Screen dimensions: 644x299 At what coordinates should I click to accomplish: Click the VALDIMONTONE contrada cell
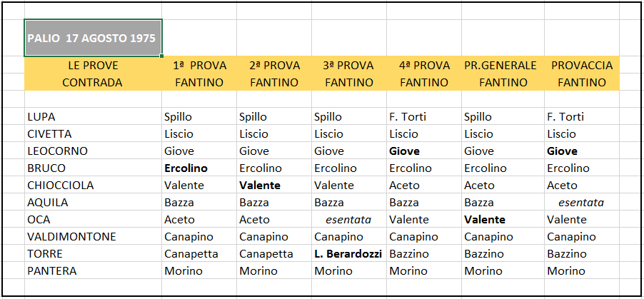tap(93, 237)
